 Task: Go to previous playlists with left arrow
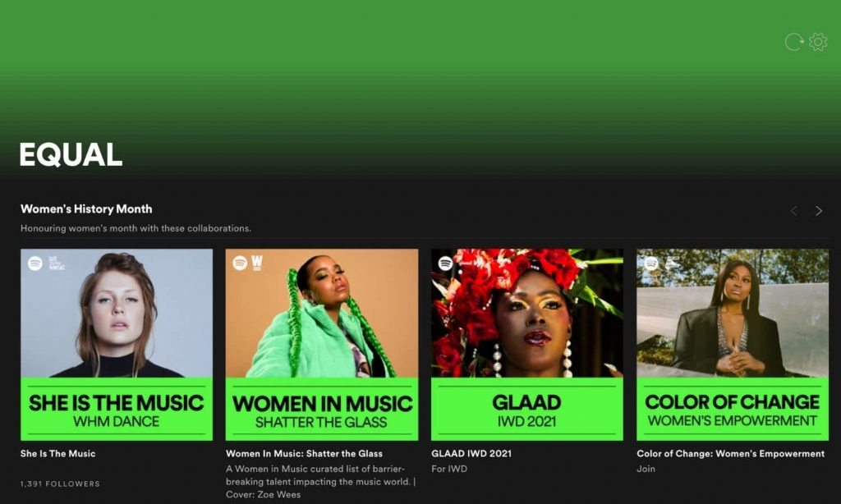pyautogui.click(x=793, y=211)
